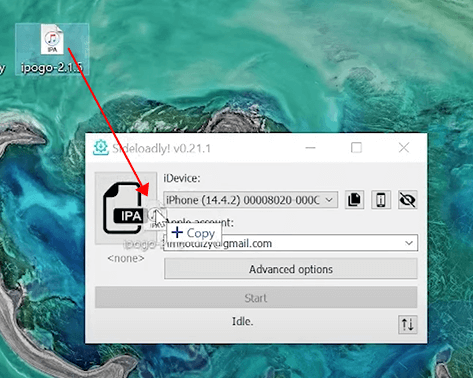Open Advanced options
Viewport: 473px width, 378px height.
(291, 269)
